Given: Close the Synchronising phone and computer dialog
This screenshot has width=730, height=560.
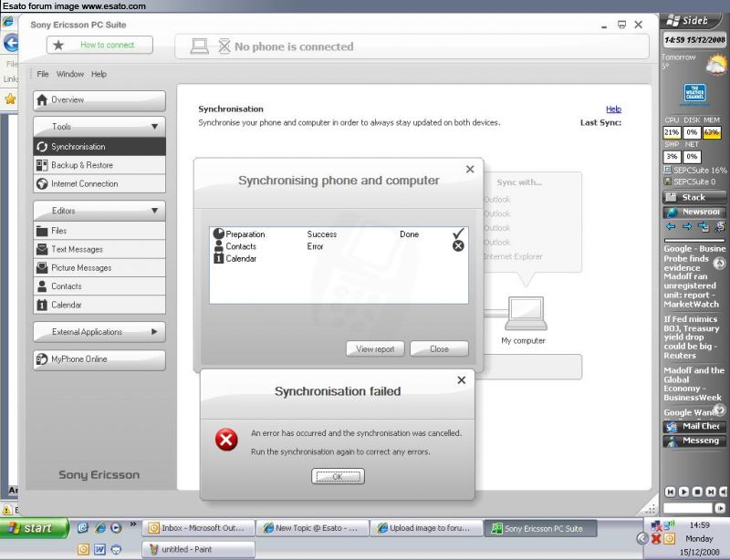Looking at the screenshot, I should (470, 170).
